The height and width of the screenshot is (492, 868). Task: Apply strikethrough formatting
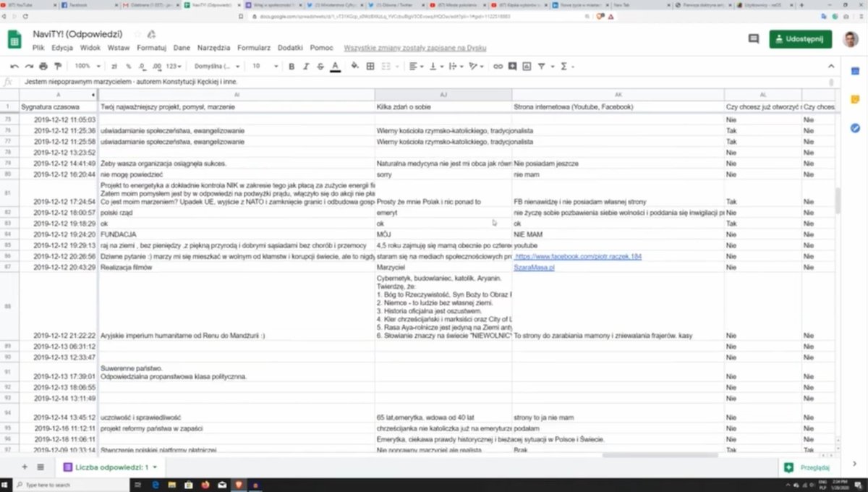[x=320, y=66]
